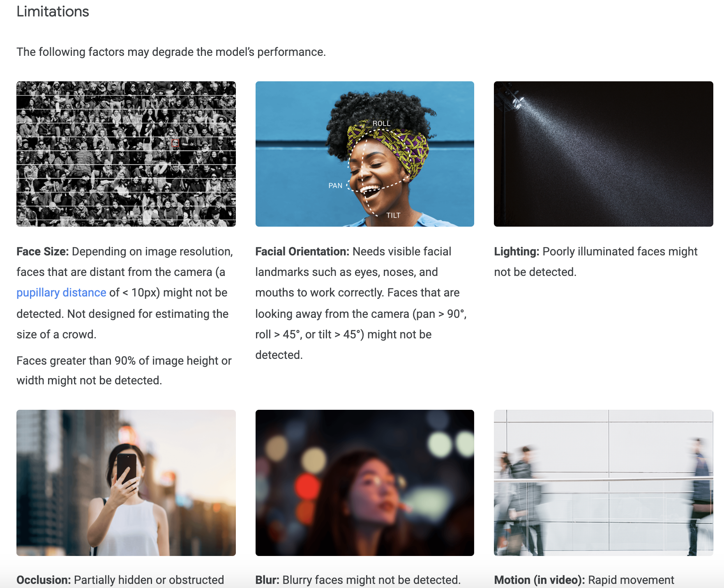
Task: Open the woman holding phone image
Action: (x=126, y=482)
